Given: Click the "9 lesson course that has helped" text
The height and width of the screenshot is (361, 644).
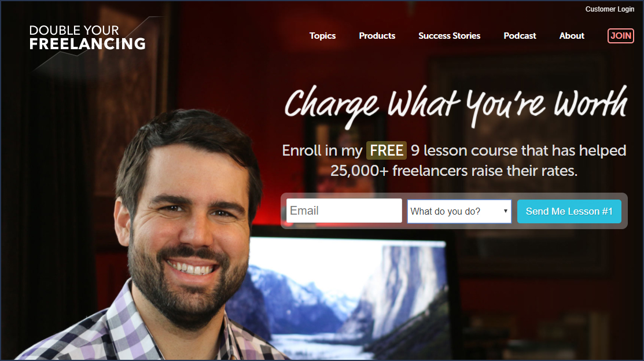Looking at the screenshot, I should pyautogui.click(x=518, y=151).
